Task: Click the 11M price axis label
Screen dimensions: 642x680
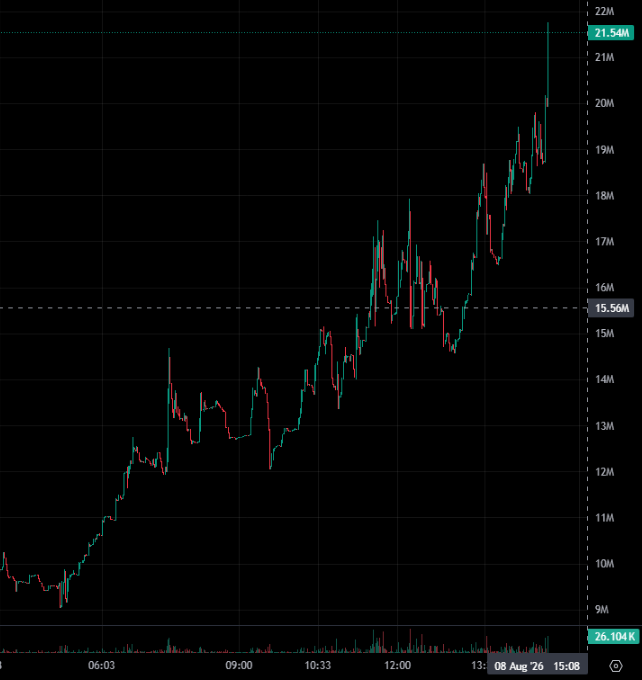Action: (x=604, y=518)
